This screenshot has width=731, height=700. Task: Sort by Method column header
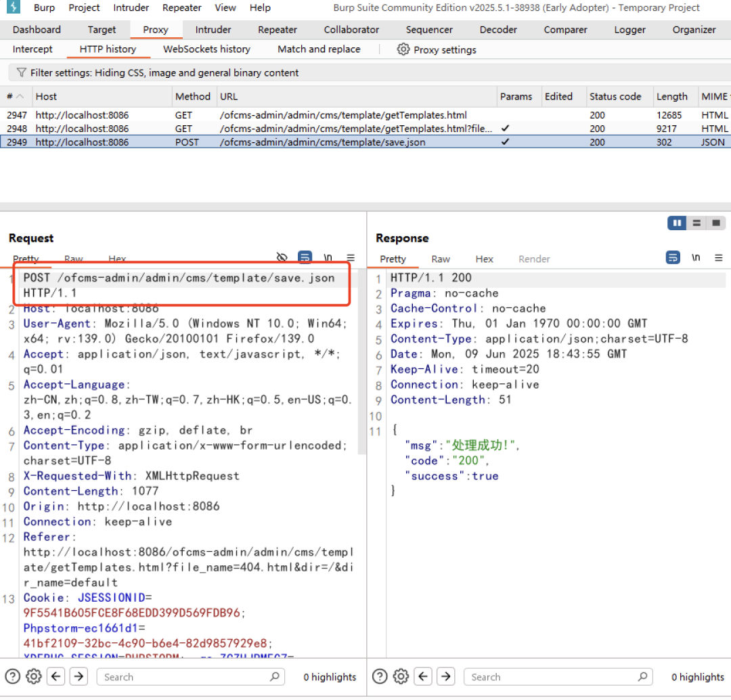point(193,96)
